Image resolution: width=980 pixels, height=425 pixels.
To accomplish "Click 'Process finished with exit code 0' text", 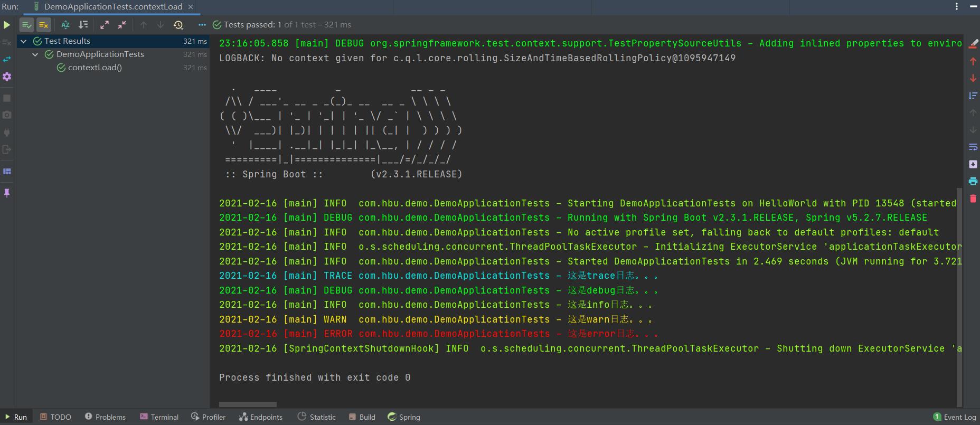I will coord(315,378).
